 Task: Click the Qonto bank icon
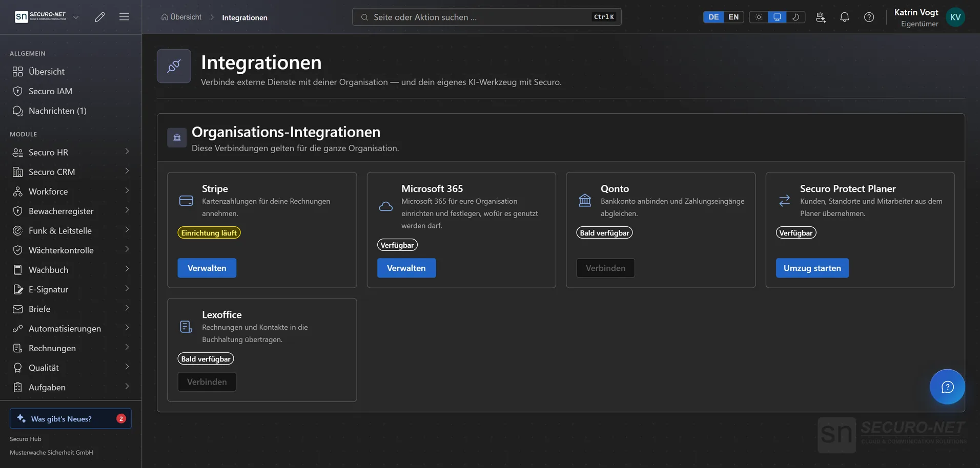(x=585, y=200)
